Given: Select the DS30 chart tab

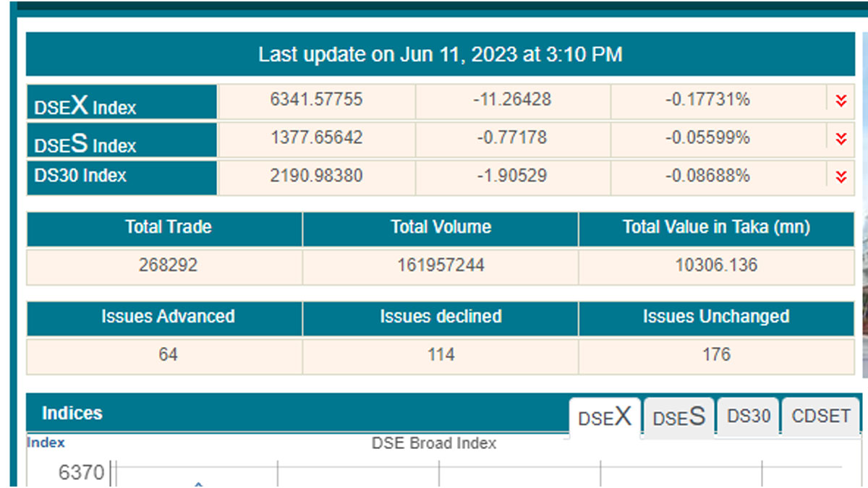Looking at the screenshot, I should coord(749,416).
